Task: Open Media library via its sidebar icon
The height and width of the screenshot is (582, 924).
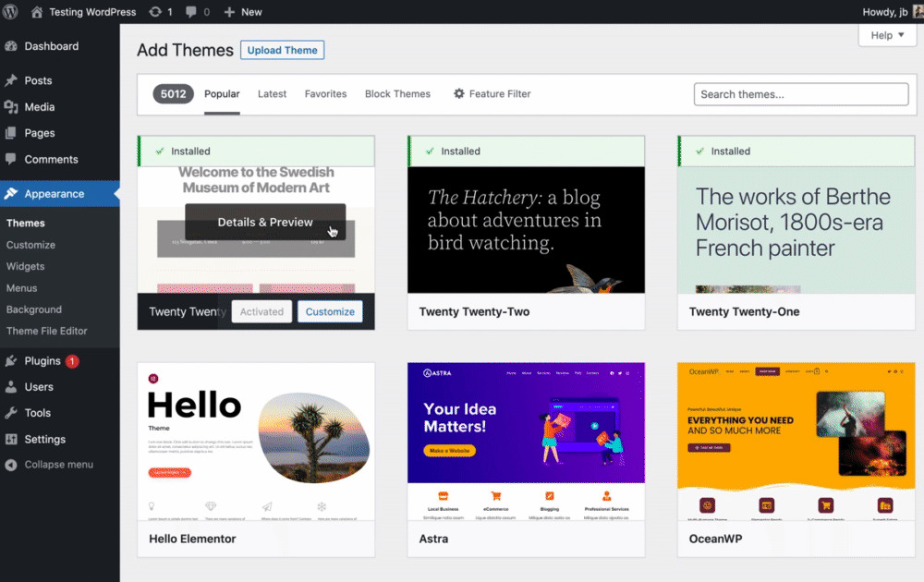Action: tap(15, 106)
